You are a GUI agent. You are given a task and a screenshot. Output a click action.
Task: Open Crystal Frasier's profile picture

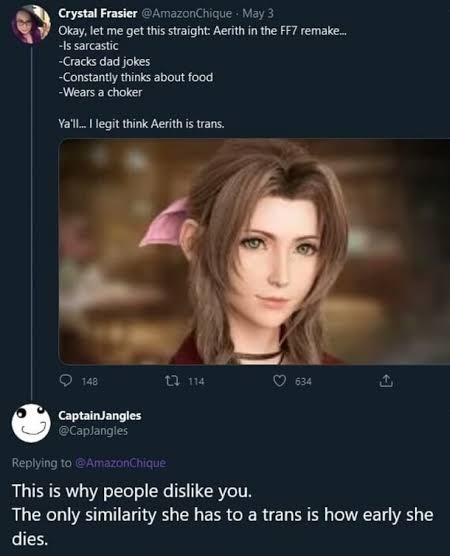(x=31, y=24)
